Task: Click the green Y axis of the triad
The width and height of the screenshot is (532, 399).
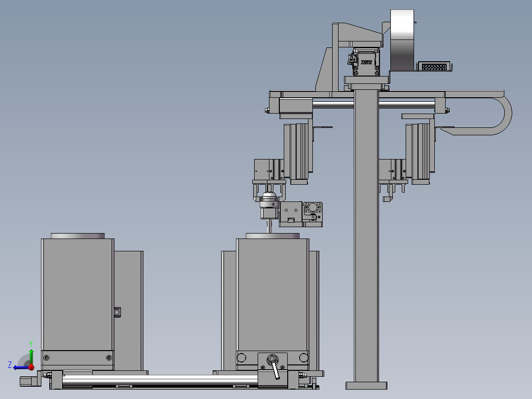Action: pos(31,357)
